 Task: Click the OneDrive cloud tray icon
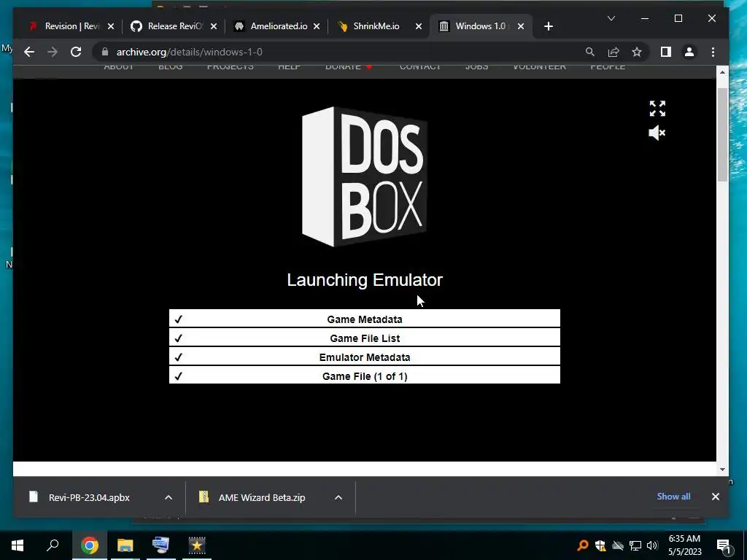pyautogui.click(x=617, y=545)
